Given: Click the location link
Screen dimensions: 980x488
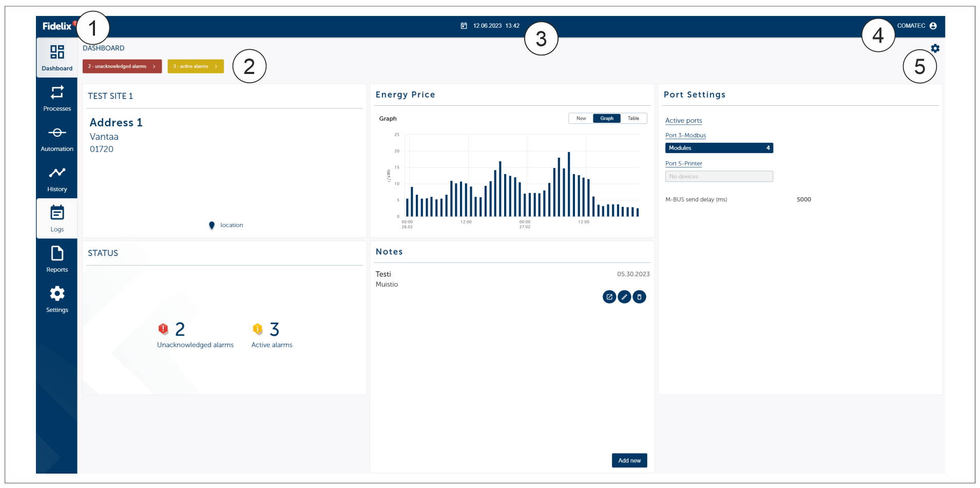Looking at the screenshot, I should click(x=232, y=226).
